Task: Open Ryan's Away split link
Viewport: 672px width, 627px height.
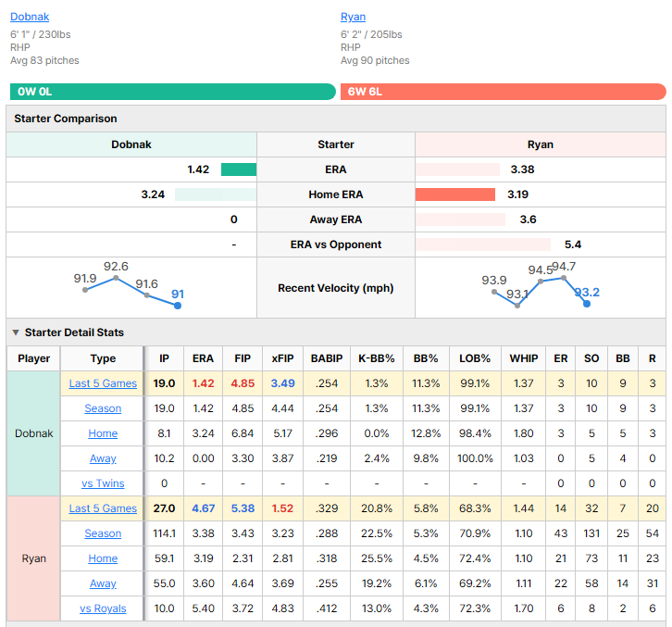Action: (x=103, y=583)
